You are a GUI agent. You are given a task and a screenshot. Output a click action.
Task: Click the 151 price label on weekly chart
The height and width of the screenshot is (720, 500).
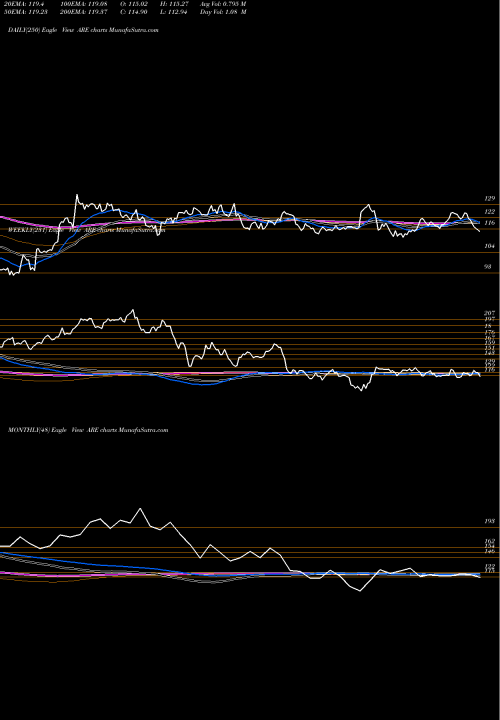pyautogui.click(x=489, y=348)
